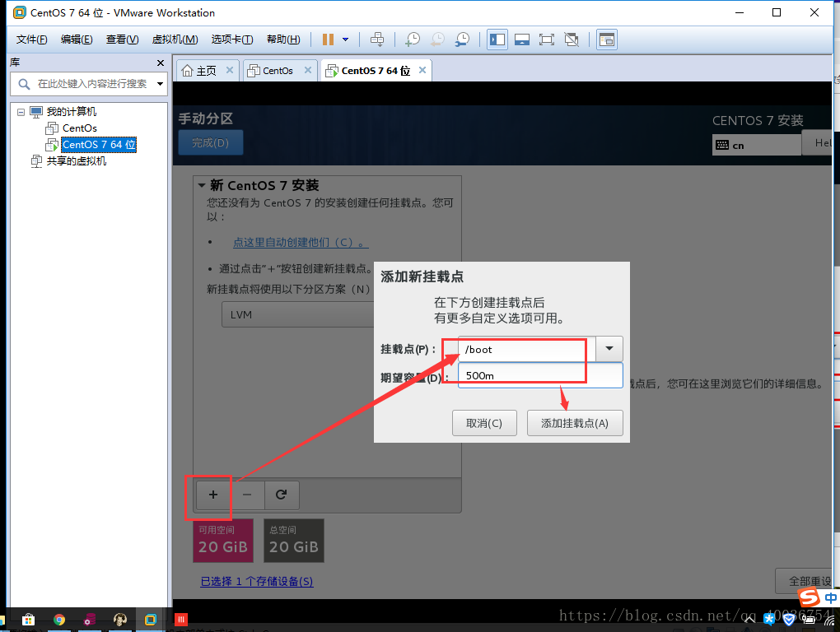Click the take snapshot clock icon
Viewport: 840px width, 632px height.
[413, 39]
